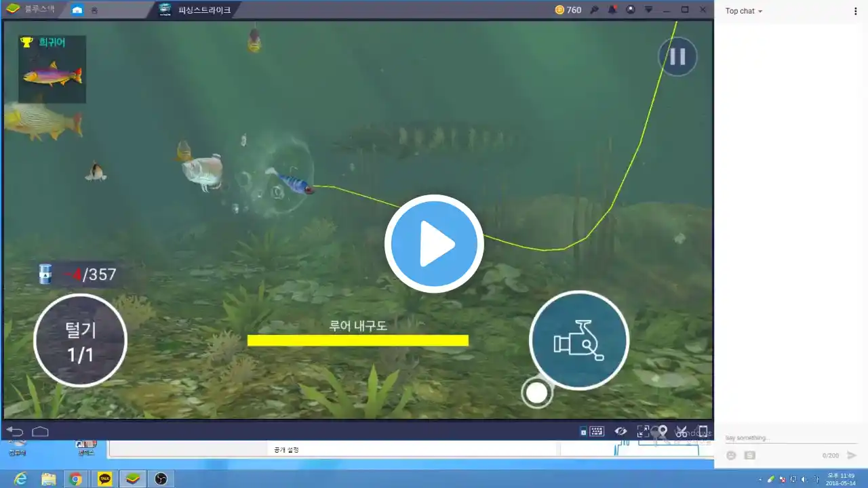Click the scissors screenshot tool
This screenshot has width=868, height=488.
pos(682,431)
